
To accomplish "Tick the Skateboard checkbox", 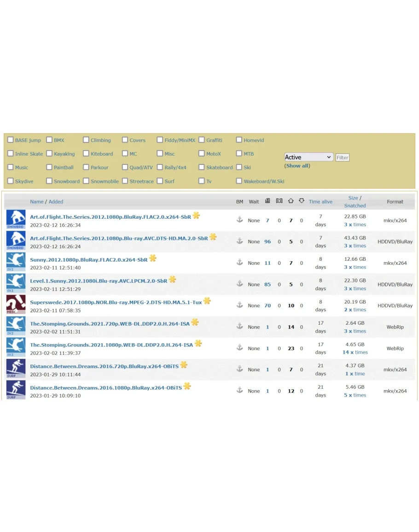I will click(202, 167).
